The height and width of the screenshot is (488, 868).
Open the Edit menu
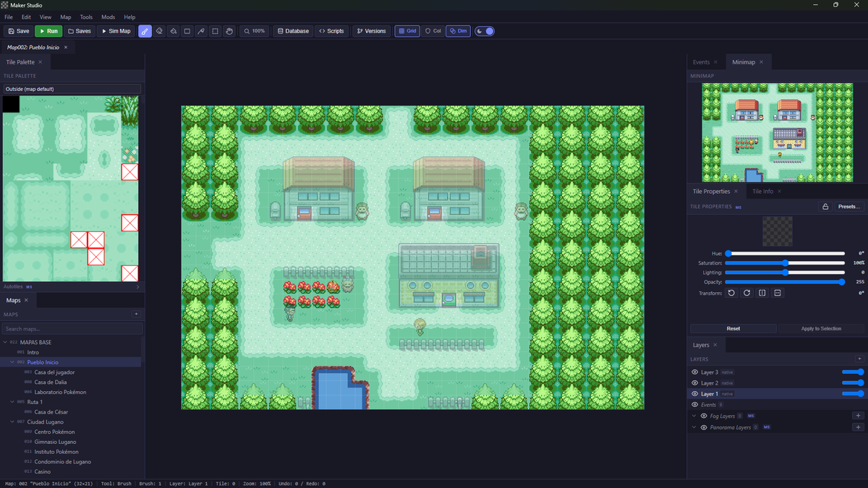point(26,17)
